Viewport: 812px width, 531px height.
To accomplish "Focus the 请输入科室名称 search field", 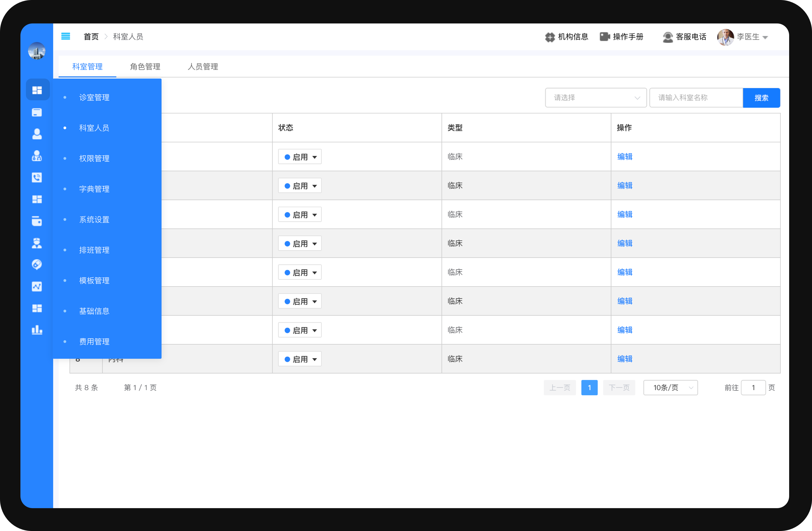I will [x=696, y=98].
